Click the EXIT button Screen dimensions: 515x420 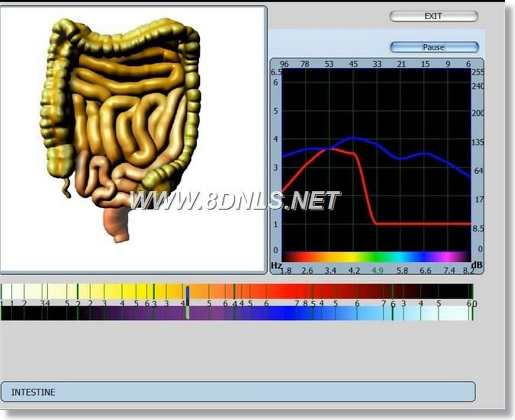pos(434,16)
